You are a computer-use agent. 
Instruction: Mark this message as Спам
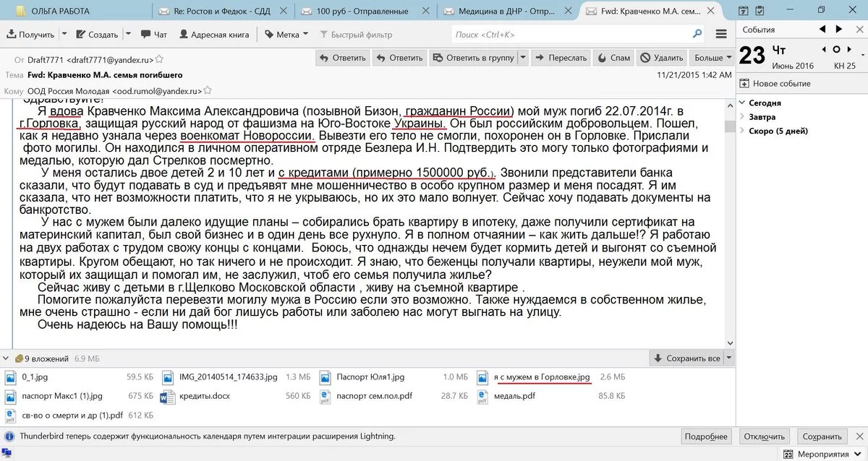613,57
